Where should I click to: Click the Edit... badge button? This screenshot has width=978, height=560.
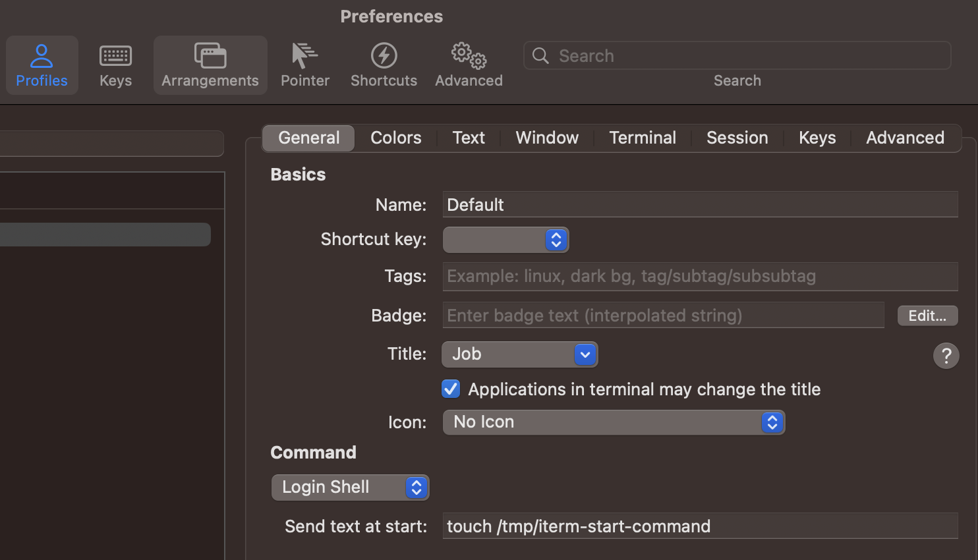pyautogui.click(x=927, y=316)
